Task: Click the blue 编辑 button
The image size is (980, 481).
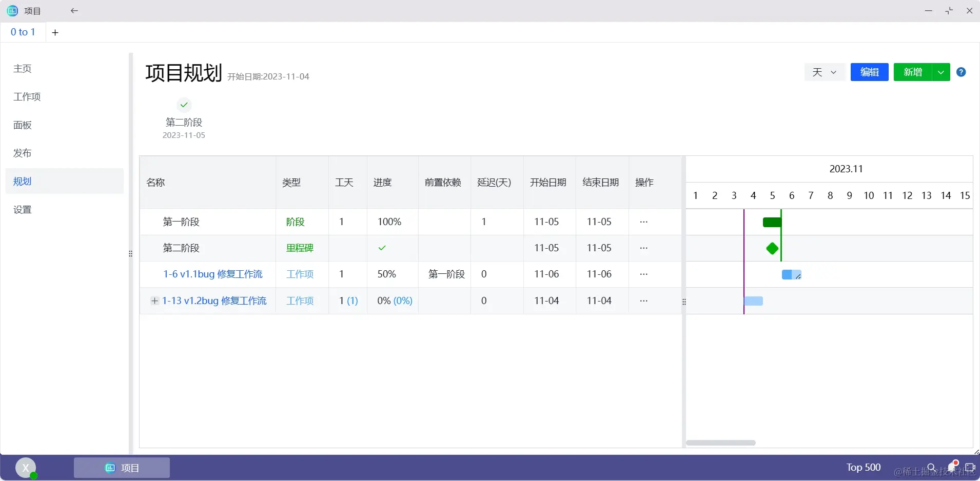Action: 869,72
